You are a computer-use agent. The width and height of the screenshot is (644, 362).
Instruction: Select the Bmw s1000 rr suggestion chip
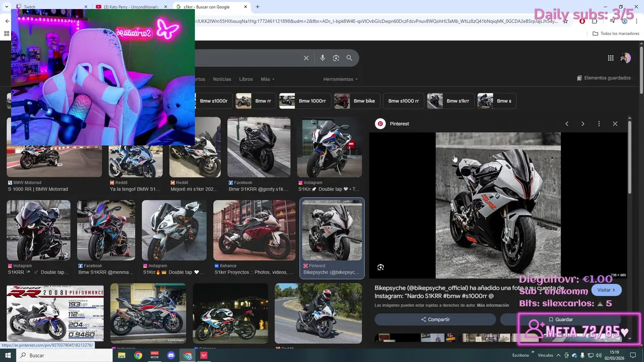pos(404,101)
